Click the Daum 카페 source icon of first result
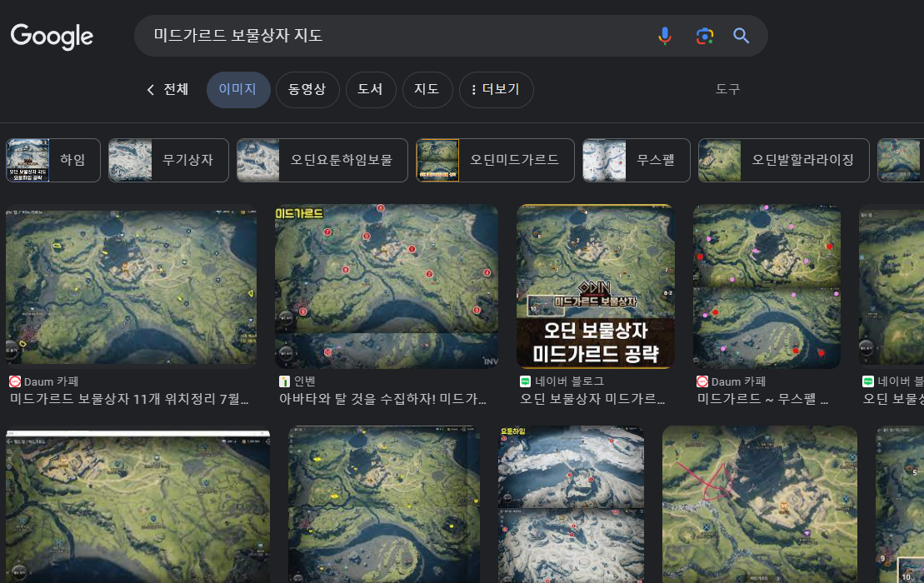Screen dimensions: 924x583 click(15, 381)
